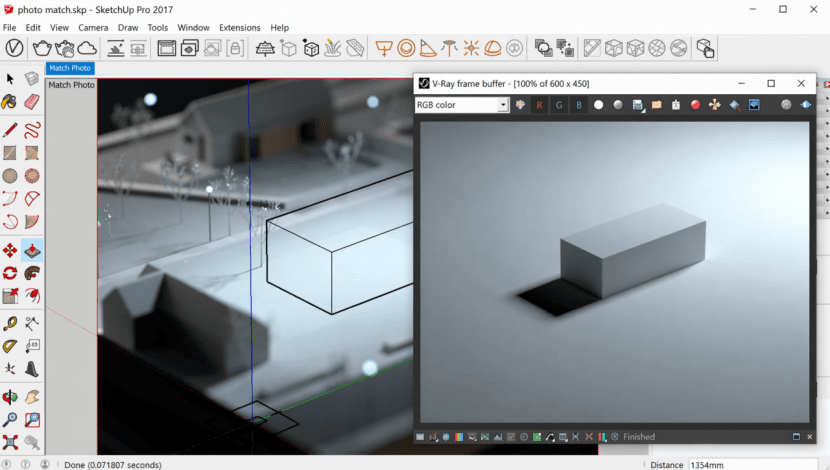The height and width of the screenshot is (470, 830).
Task: Toggle green channel in frame buffer
Action: pos(559,105)
